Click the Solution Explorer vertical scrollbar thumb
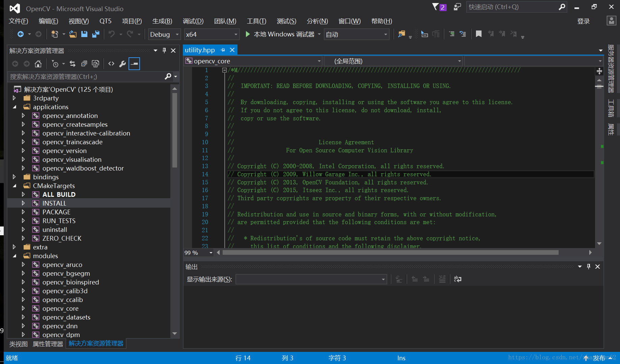The width and height of the screenshot is (620, 364). pyautogui.click(x=175, y=130)
